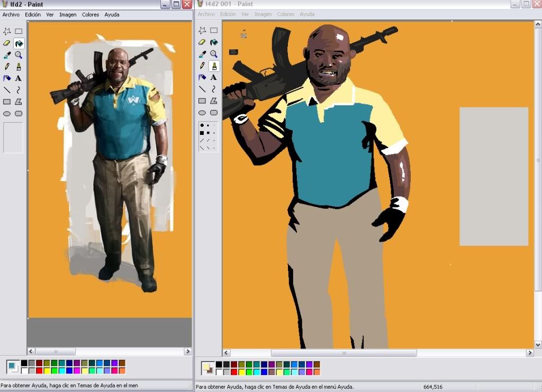Choose the Ellipse tool in lfd2 window
The image size is (542, 392).
[6, 113]
